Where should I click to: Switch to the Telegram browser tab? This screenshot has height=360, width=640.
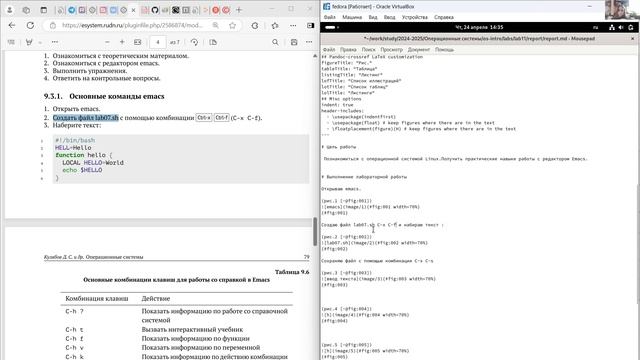(72, 10)
